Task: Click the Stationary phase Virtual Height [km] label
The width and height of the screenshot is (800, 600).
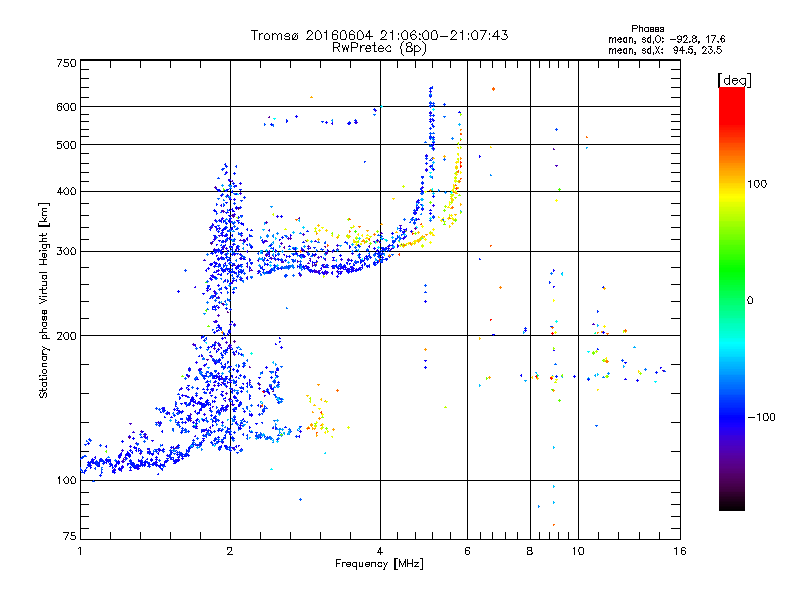Action: [44, 301]
